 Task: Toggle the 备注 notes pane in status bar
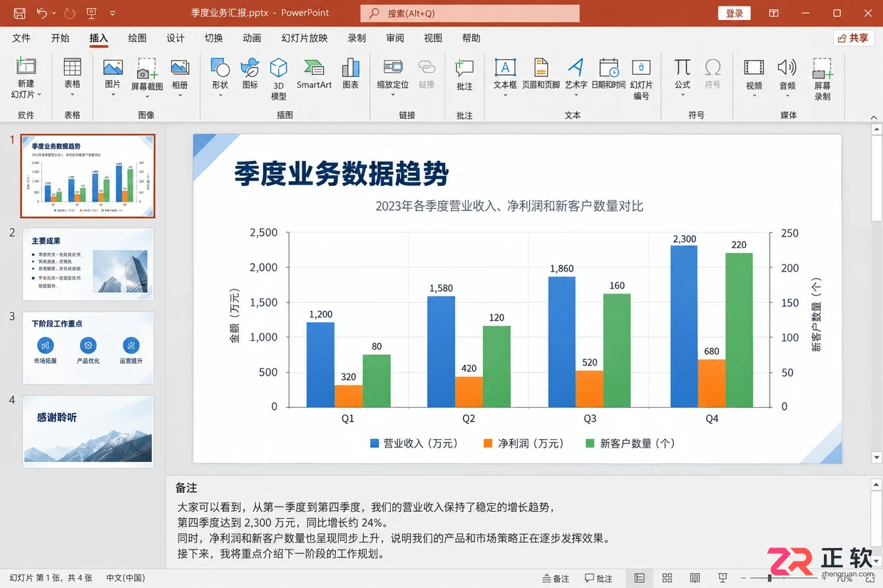point(556,578)
